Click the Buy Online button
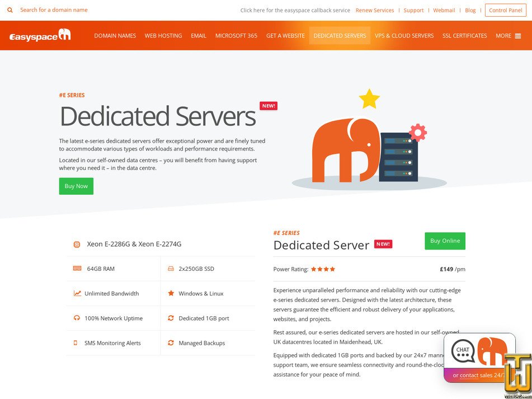This screenshot has height=399, width=532. [445, 241]
